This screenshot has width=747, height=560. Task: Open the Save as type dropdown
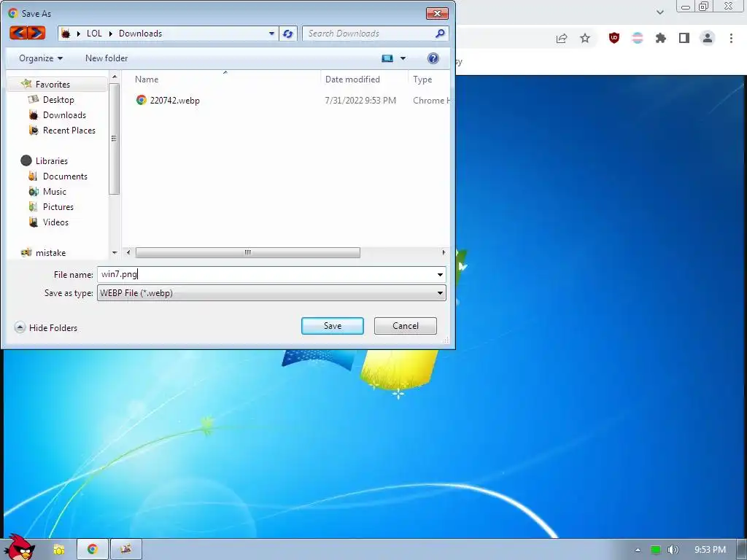(x=271, y=293)
